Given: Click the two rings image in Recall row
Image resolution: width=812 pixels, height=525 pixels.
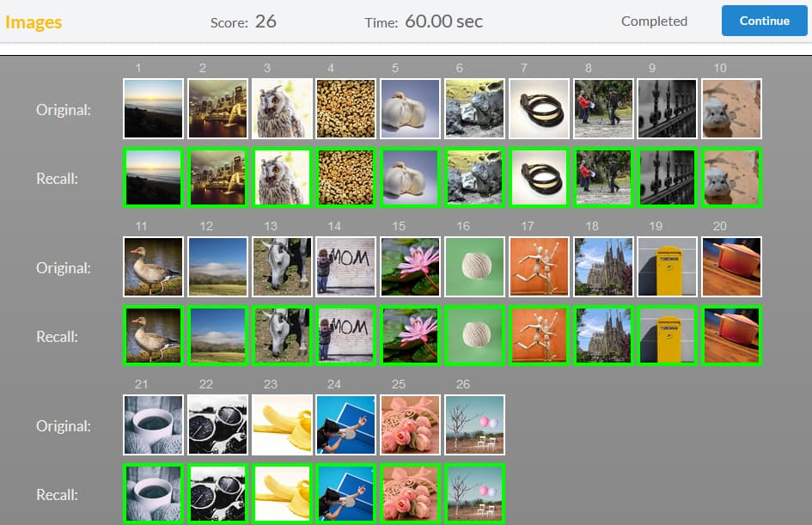Looking at the screenshot, I should tap(539, 178).
